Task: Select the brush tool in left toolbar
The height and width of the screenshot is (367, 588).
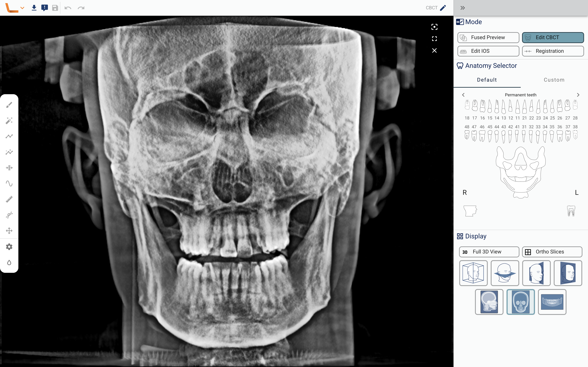Action: click(x=9, y=105)
